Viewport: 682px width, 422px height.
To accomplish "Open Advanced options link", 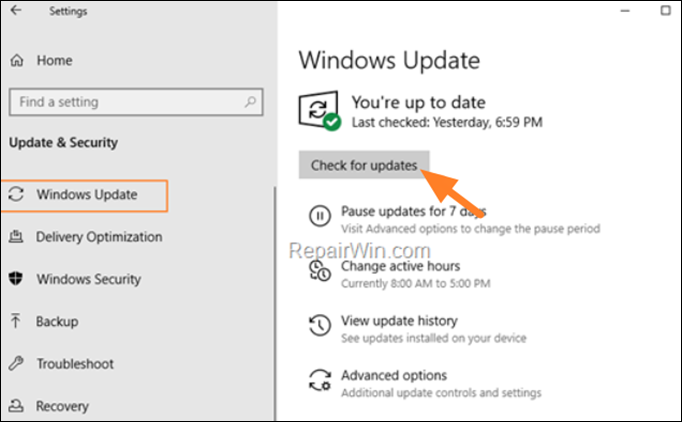I will tap(394, 375).
